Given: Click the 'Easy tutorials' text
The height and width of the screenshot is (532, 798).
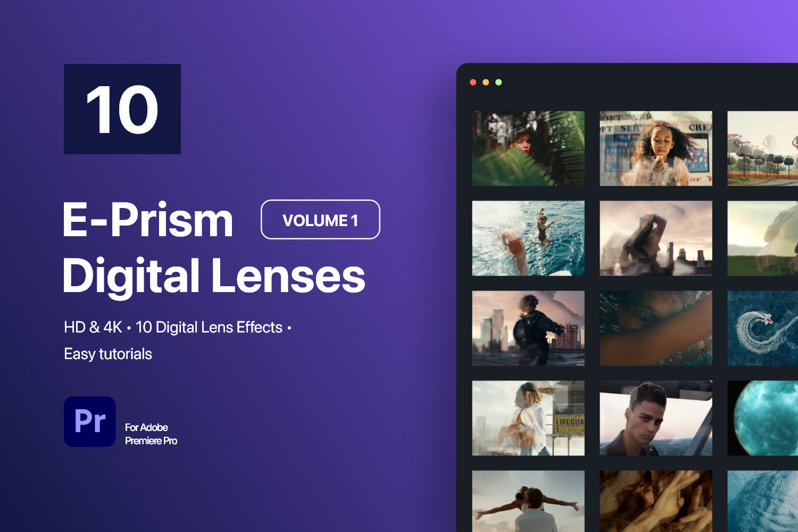Looking at the screenshot, I should [x=108, y=354].
